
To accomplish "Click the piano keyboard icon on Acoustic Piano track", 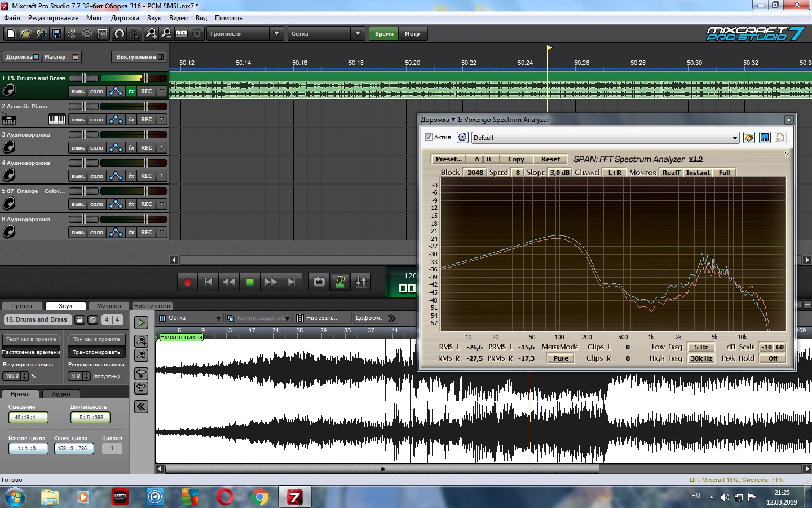I will coord(58,119).
